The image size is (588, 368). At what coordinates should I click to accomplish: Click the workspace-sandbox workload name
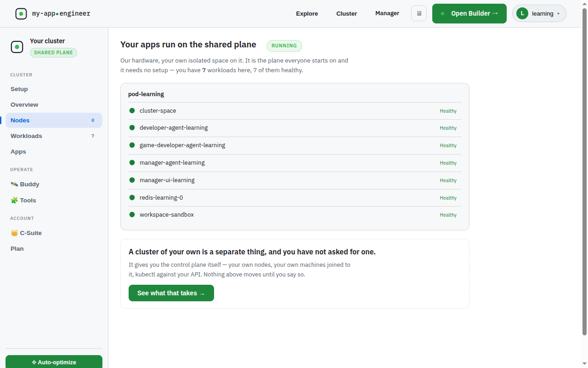[x=167, y=214]
